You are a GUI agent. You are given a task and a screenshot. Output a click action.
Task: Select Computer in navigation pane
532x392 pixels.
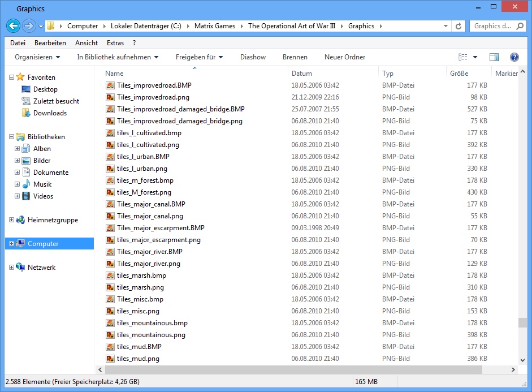(x=50, y=244)
